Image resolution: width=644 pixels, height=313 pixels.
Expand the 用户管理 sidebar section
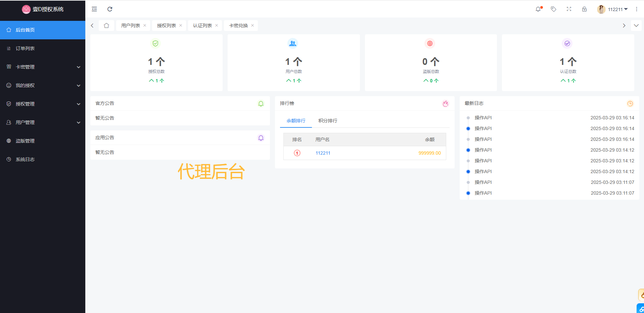point(25,122)
